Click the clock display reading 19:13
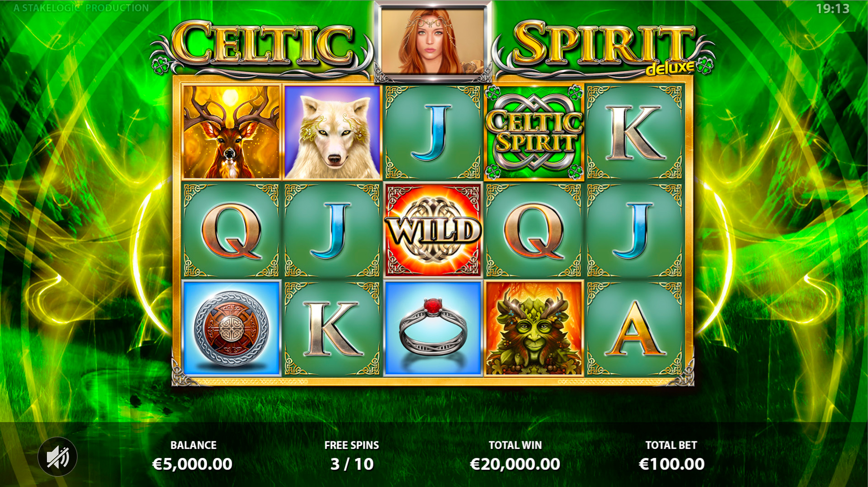Viewport: 868px width, 487px height. pos(833,8)
